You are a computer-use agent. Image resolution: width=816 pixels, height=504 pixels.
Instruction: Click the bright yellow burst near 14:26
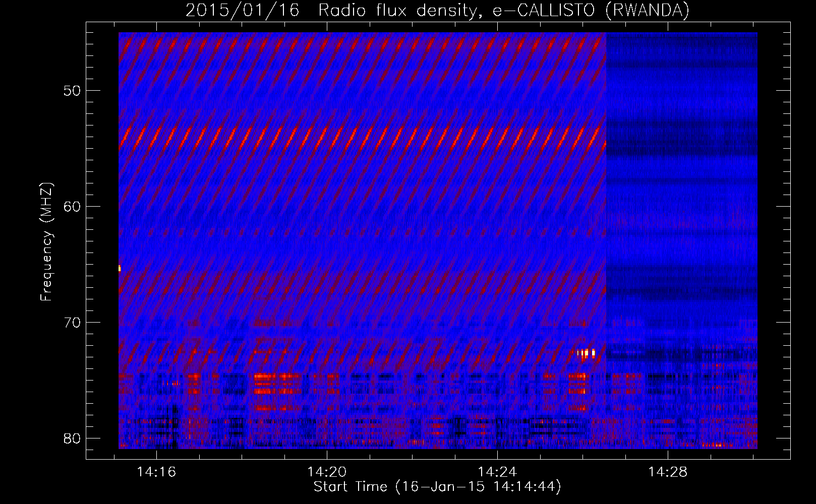point(586,353)
